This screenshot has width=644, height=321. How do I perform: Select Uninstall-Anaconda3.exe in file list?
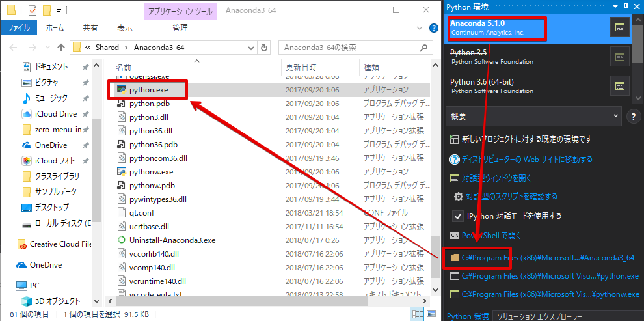tap(172, 240)
